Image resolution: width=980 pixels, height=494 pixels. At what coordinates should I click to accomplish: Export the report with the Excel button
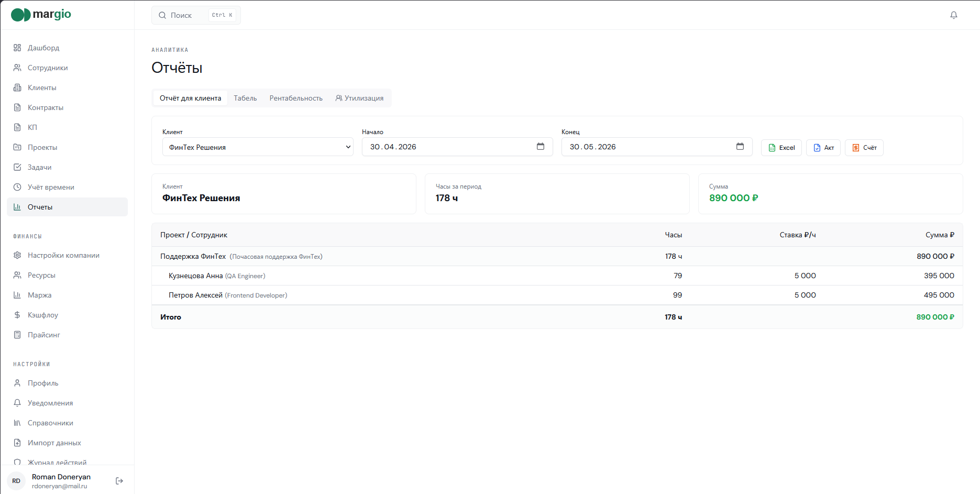click(781, 148)
